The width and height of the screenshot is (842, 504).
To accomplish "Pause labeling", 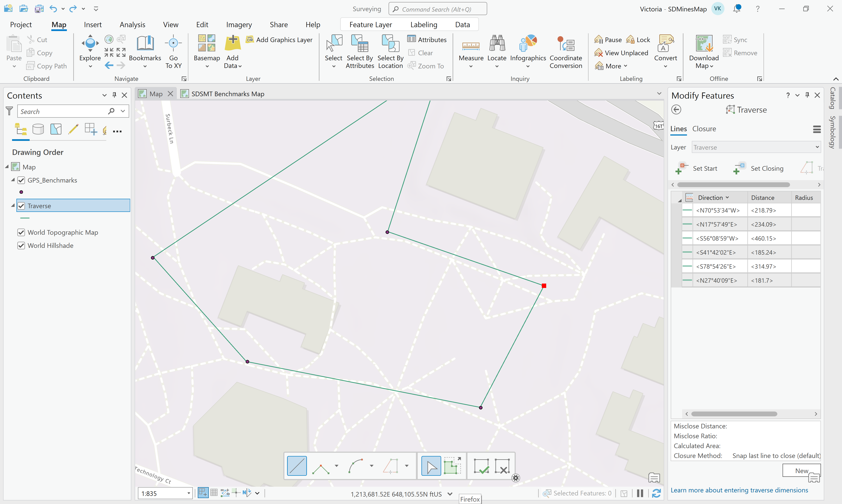I will tap(608, 40).
